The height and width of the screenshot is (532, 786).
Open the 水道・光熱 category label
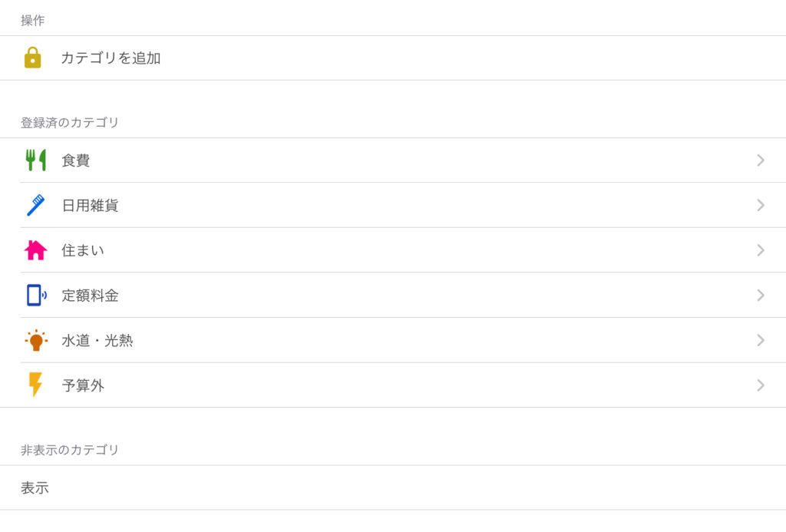click(97, 340)
